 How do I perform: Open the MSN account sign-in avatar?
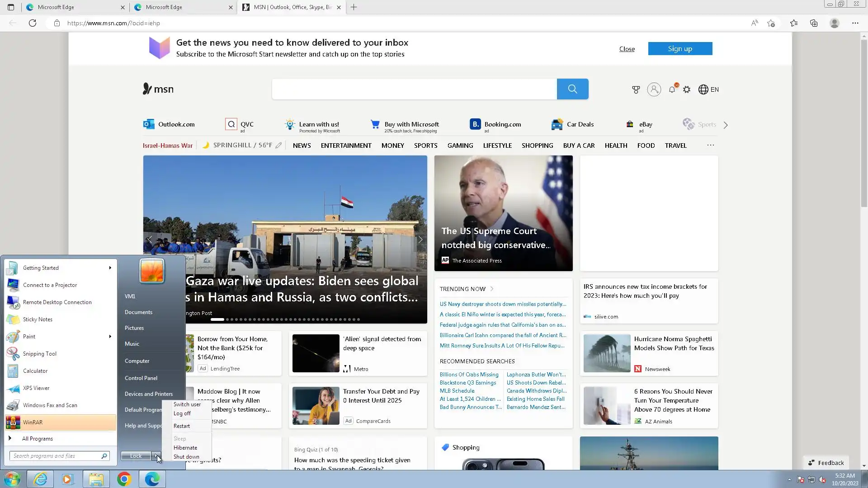[x=654, y=89]
